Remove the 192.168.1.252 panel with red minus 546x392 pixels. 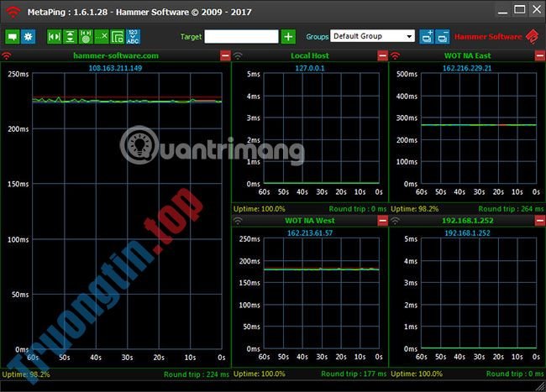tap(540, 221)
